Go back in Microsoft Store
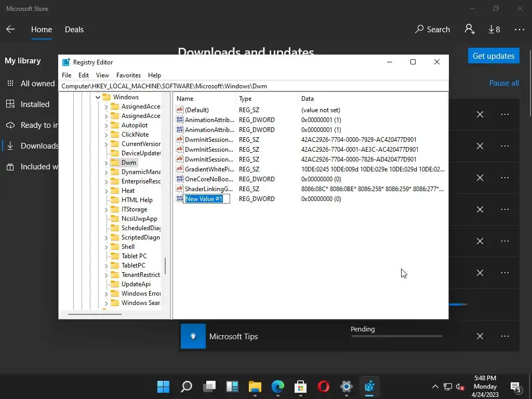The height and width of the screenshot is (399, 532). pyautogui.click(x=10, y=29)
